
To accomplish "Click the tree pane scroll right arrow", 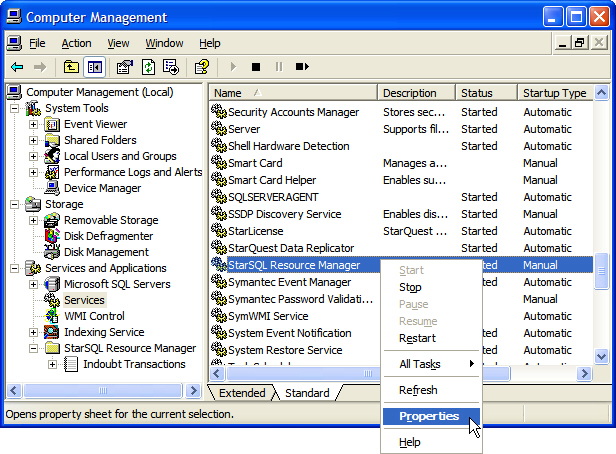I will [193, 390].
